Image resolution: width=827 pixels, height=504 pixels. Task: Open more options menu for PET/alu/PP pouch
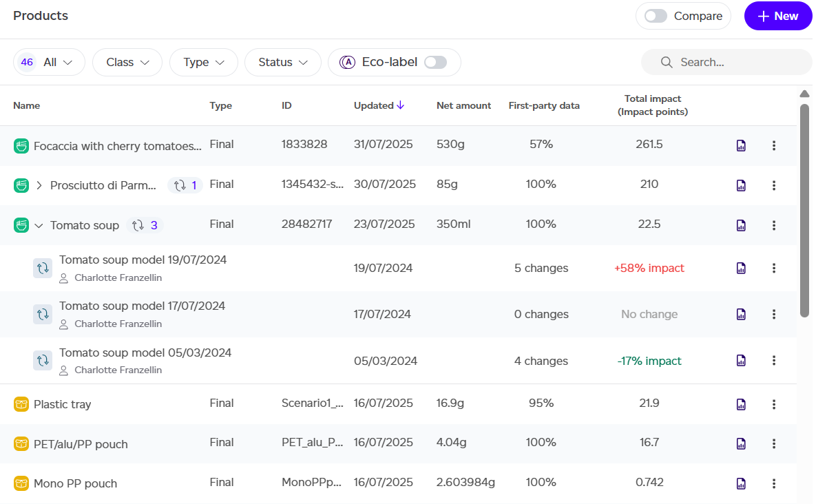coord(774,443)
